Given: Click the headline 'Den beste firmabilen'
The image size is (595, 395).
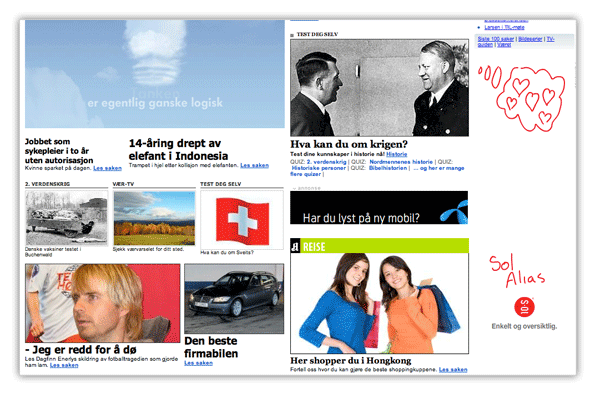Looking at the screenshot, I should [211, 347].
